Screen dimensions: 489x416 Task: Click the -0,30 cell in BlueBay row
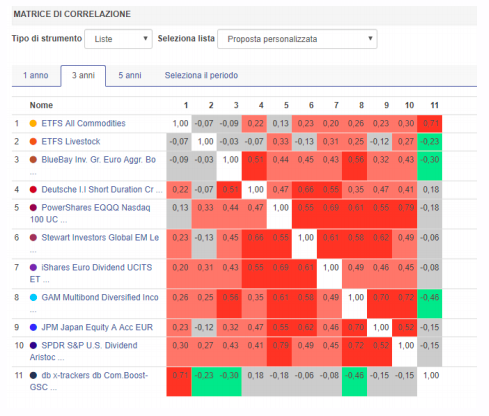(430, 166)
